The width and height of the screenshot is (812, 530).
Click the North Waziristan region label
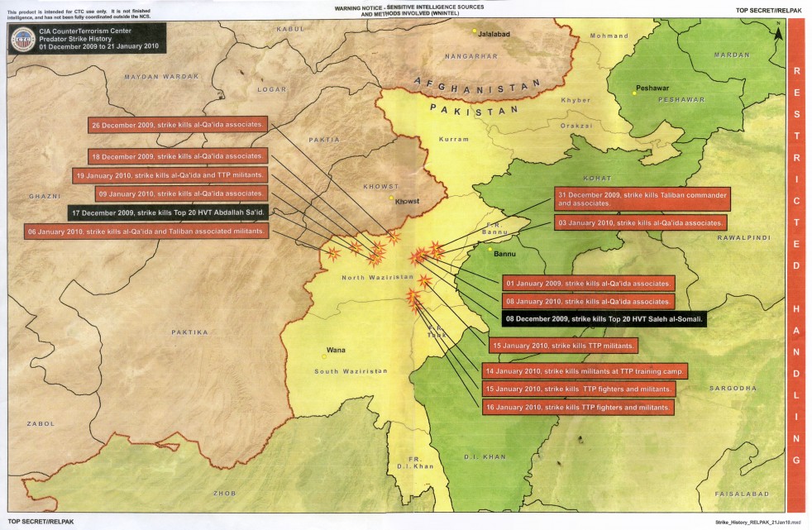[371, 278]
